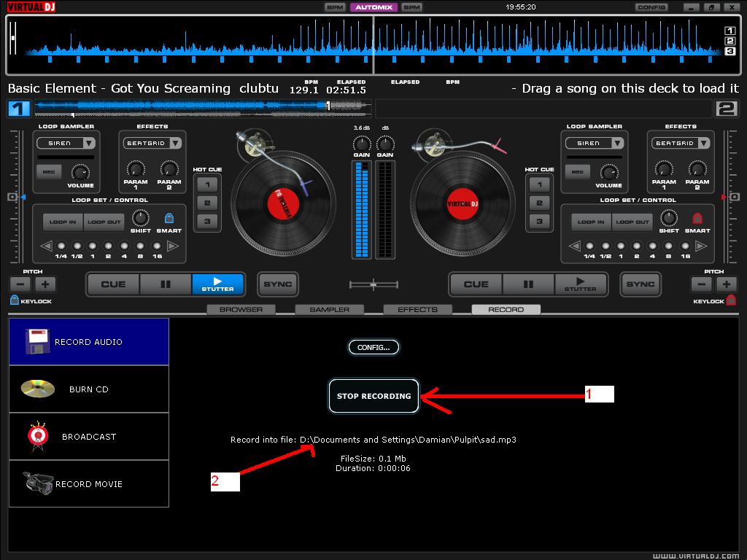Click the left deck pitch slider handle

[13, 197]
